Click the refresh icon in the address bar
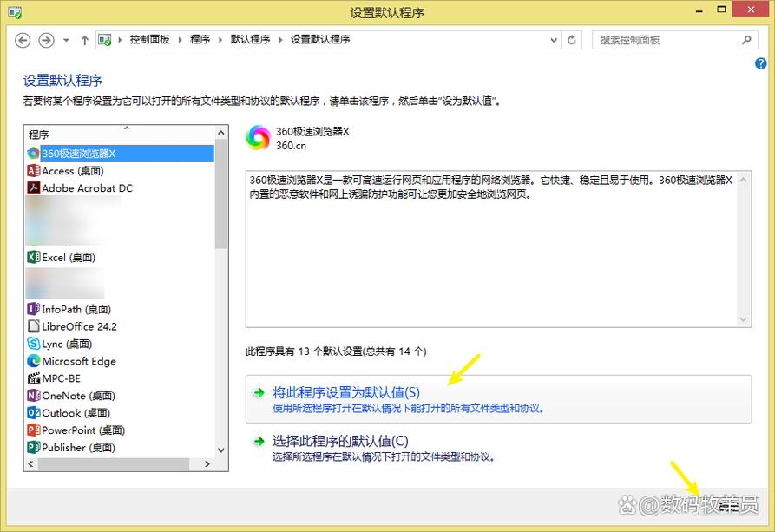 572,40
